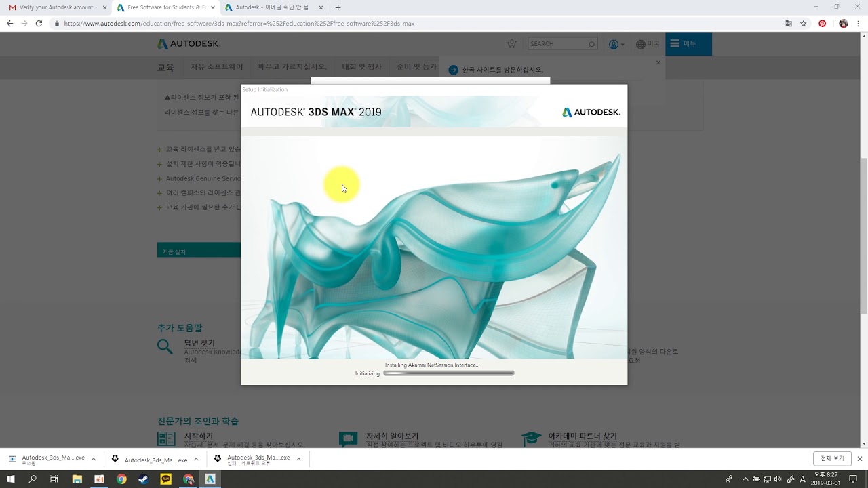The height and width of the screenshot is (488, 868).
Task: Open Chrome from the taskbar
Action: tap(121, 479)
